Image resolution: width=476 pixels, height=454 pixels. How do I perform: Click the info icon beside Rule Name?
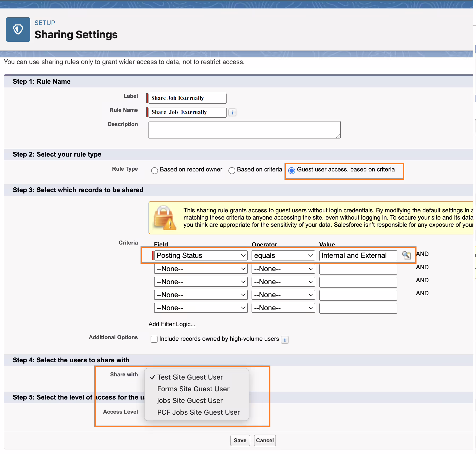click(232, 112)
